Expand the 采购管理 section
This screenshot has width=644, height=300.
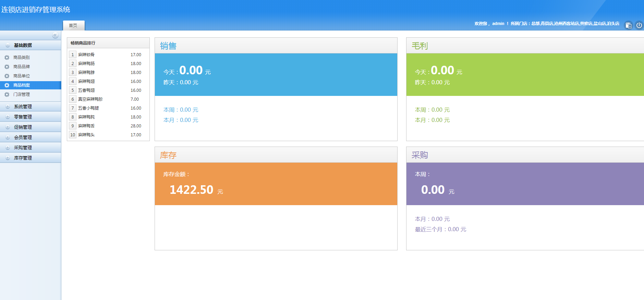point(8,148)
